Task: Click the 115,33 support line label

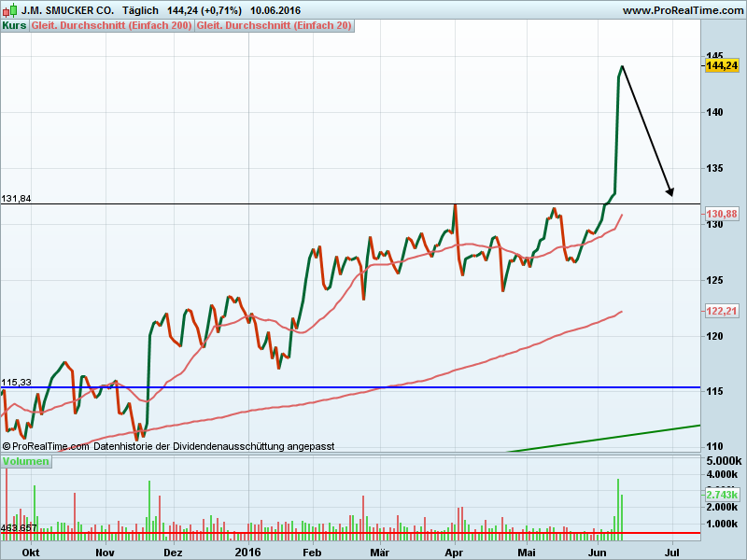Action: (16, 383)
